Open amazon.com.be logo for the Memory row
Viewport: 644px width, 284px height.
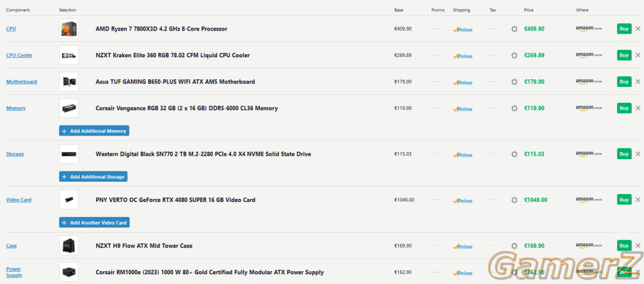click(x=589, y=108)
